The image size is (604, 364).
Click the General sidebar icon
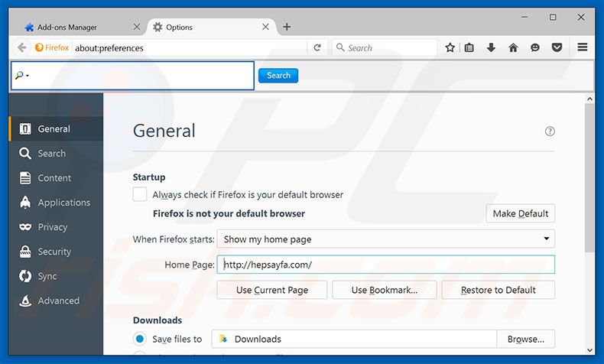tap(25, 128)
